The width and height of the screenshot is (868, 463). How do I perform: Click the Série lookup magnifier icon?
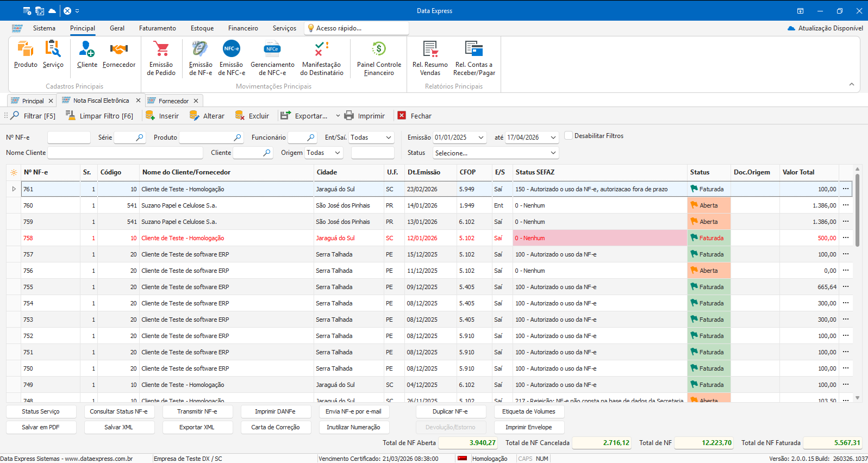tap(140, 137)
